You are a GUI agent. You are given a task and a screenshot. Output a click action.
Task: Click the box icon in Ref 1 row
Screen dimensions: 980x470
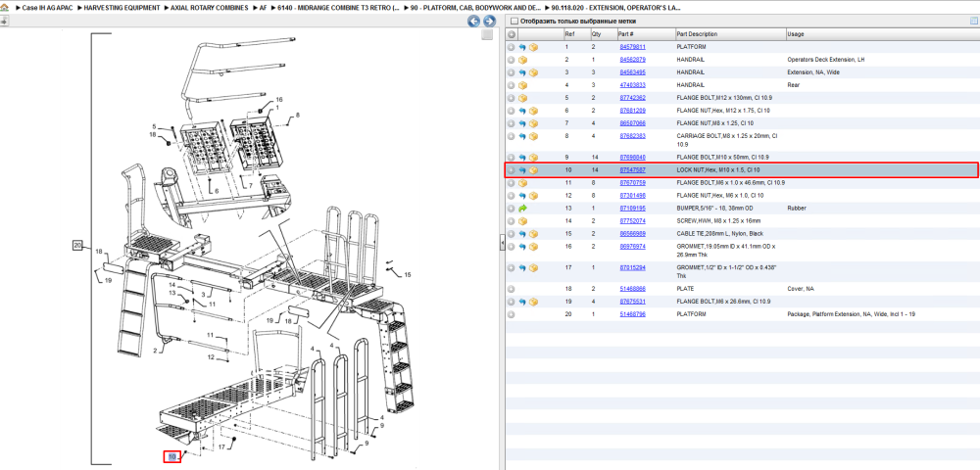[x=533, y=47]
